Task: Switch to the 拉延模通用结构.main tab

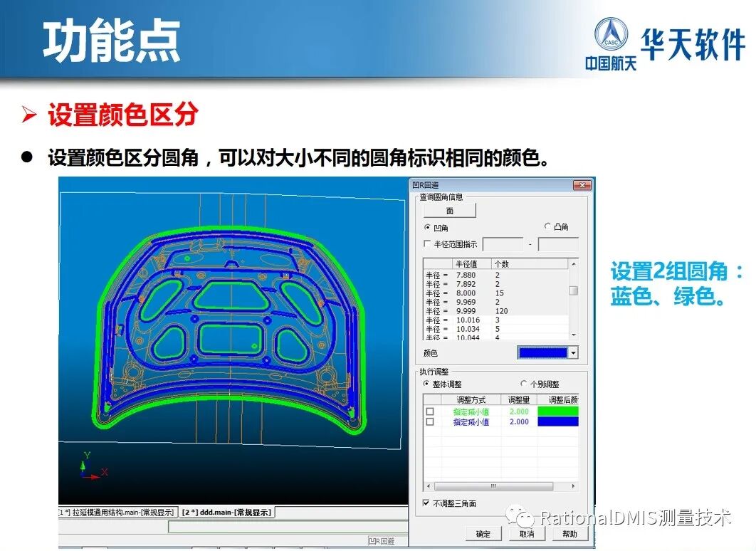Action: [114, 513]
